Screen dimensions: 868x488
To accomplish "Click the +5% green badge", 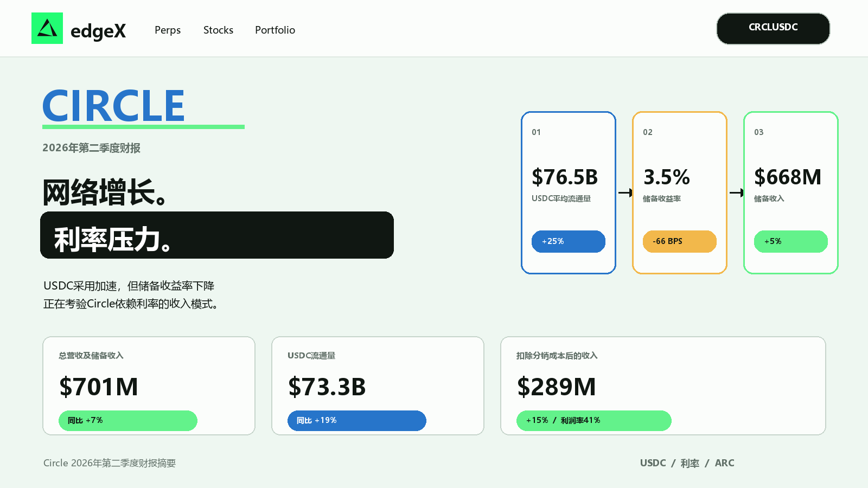I will [x=791, y=241].
